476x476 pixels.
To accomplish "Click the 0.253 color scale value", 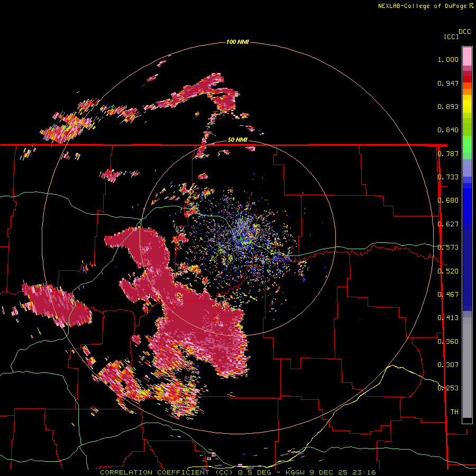I will coord(448,388).
